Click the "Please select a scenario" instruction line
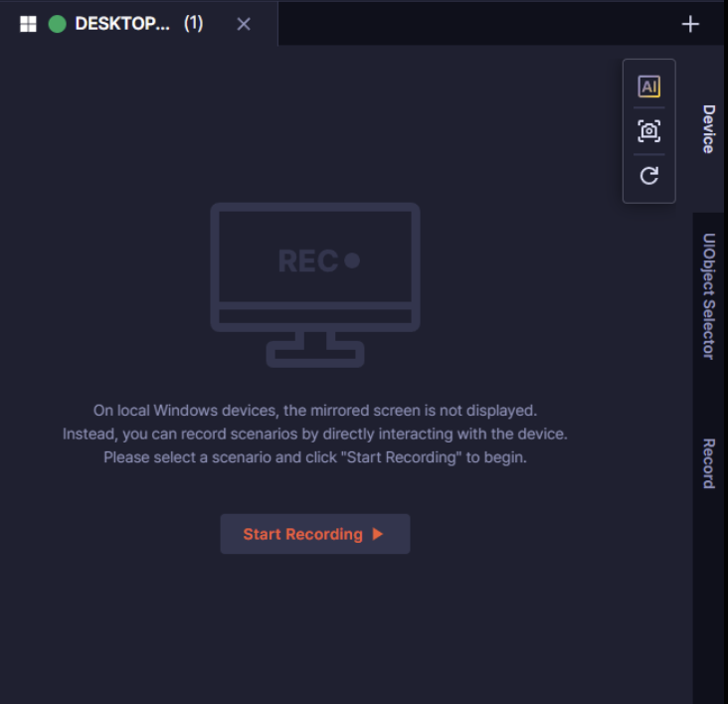Viewport: 728px width, 704px height. [314, 458]
